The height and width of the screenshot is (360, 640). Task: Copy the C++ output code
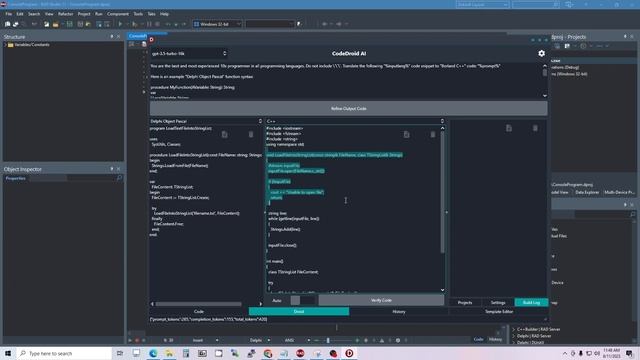pyautogui.click(x=407, y=134)
